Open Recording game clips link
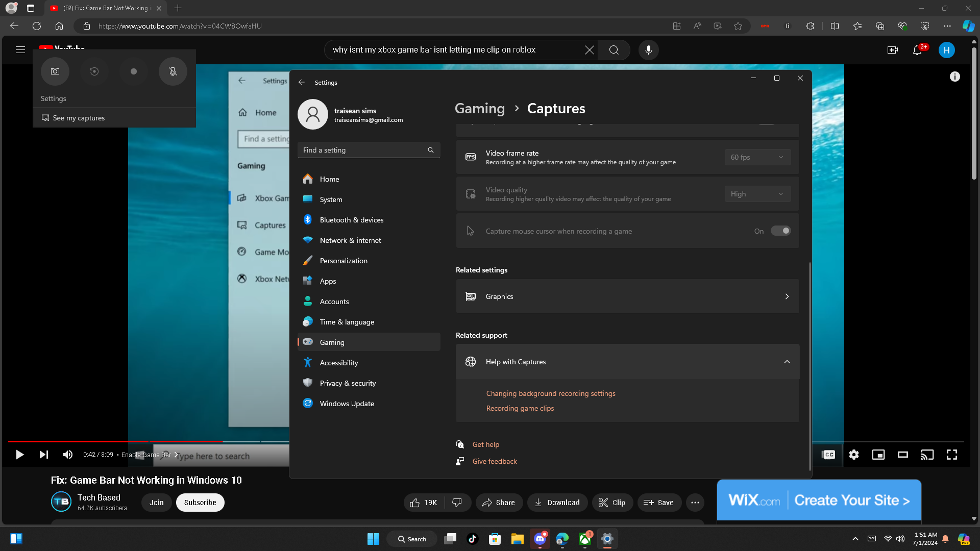The width and height of the screenshot is (980, 551). 520,408
